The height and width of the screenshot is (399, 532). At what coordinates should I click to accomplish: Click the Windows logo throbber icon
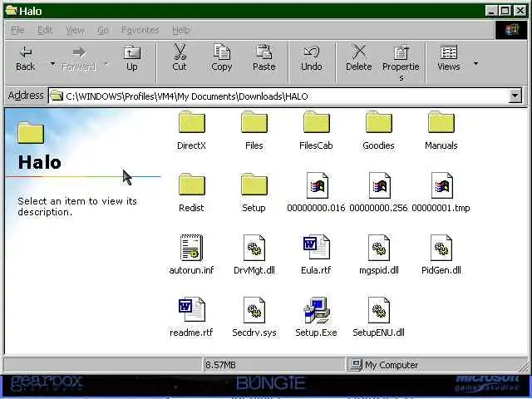click(512, 30)
